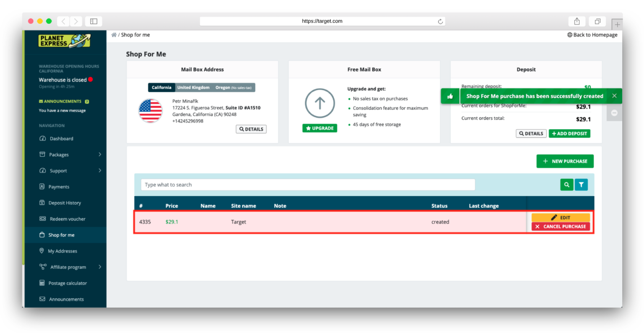Toggle the Safari sidebar button
The image size is (644, 333).
tap(93, 21)
